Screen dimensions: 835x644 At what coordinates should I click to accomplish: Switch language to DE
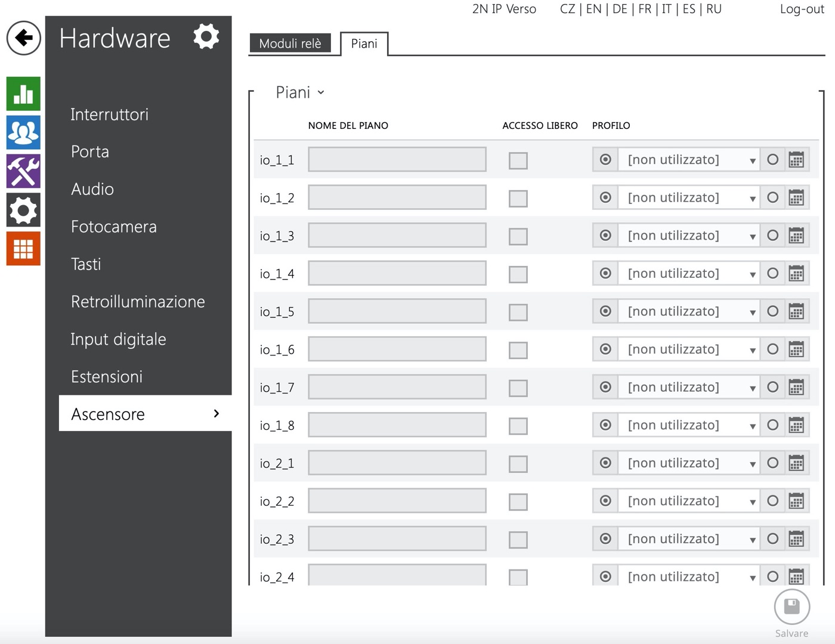click(620, 9)
